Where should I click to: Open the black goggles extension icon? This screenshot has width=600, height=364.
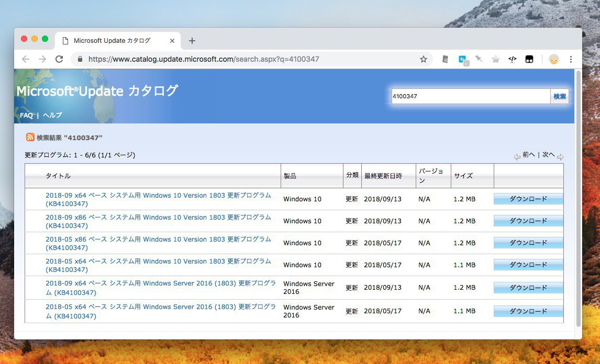pos(529,59)
